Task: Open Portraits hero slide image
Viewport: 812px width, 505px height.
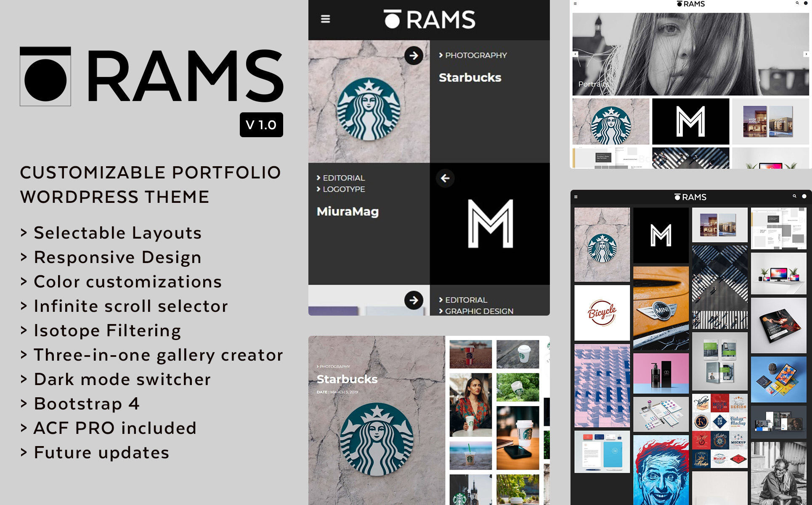Action: (691, 54)
